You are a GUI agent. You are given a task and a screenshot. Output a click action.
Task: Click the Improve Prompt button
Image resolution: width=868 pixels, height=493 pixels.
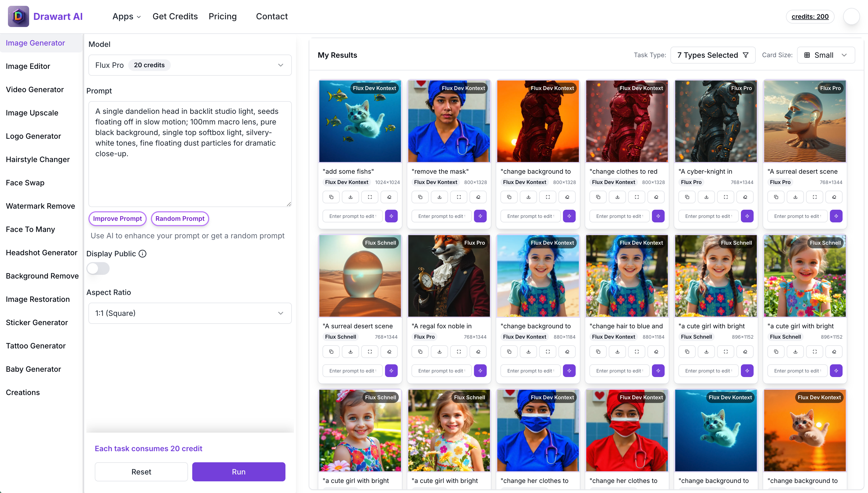click(118, 219)
